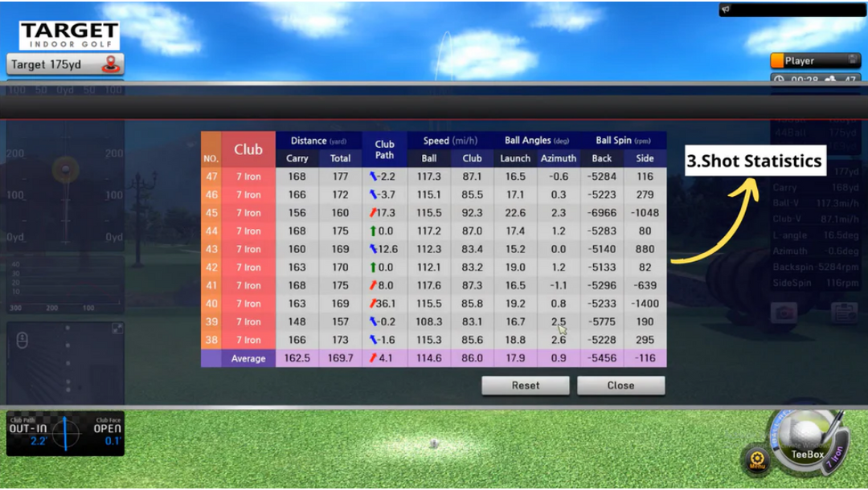Viewport: 868px width, 490px height.
Task: Click the Club Path and Face indicator panel
Action: tap(65, 434)
